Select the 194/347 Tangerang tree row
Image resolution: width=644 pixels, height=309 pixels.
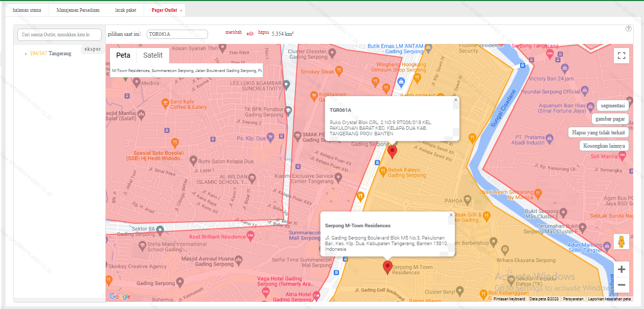coord(51,53)
